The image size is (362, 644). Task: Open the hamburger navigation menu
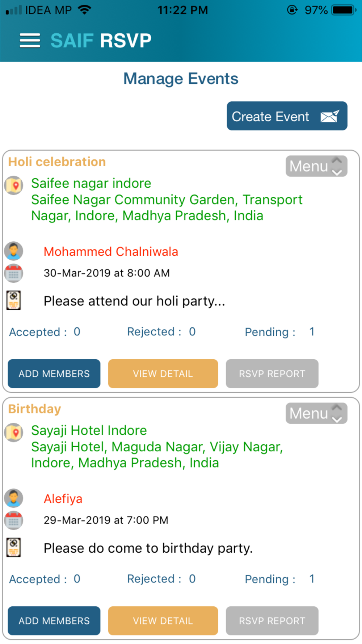(x=30, y=41)
